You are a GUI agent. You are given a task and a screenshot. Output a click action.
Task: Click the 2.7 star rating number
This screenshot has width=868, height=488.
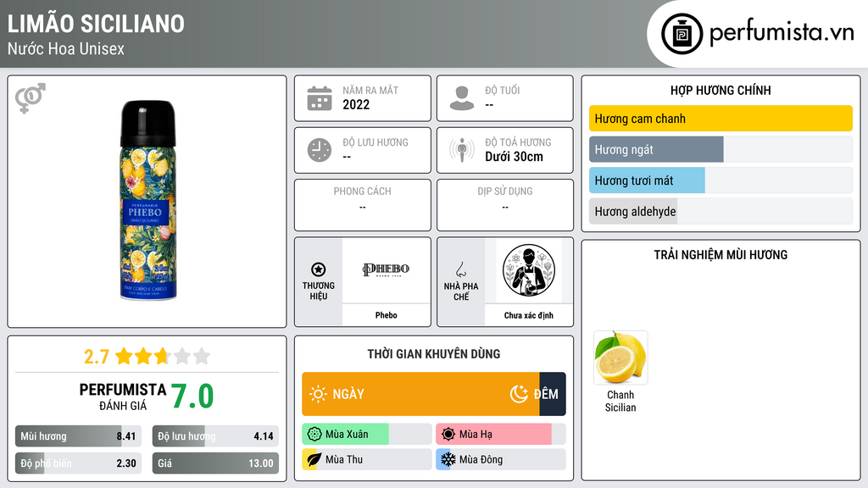tap(97, 357)
